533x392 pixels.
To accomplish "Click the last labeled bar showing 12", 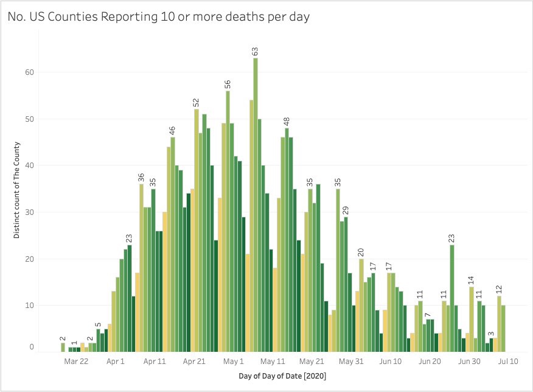I will [500, 324].
